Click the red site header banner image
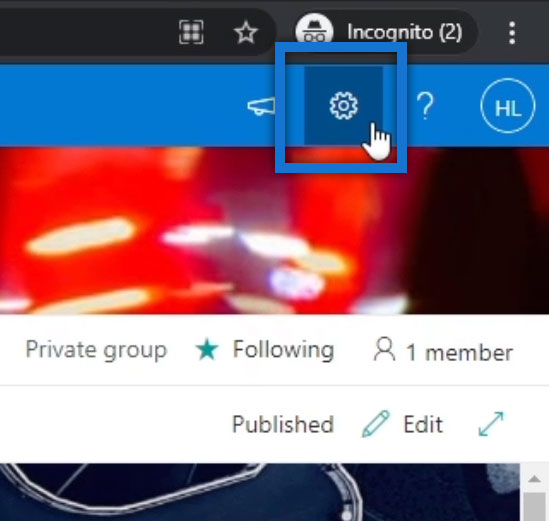The height and width of the screenshot is (521, 549). point(274,230)
